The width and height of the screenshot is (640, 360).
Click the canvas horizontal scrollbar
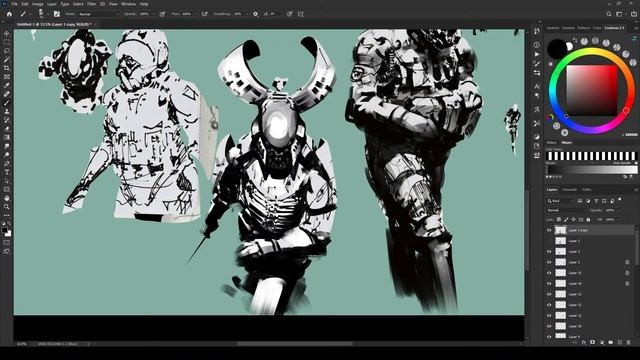pos(295,344)
